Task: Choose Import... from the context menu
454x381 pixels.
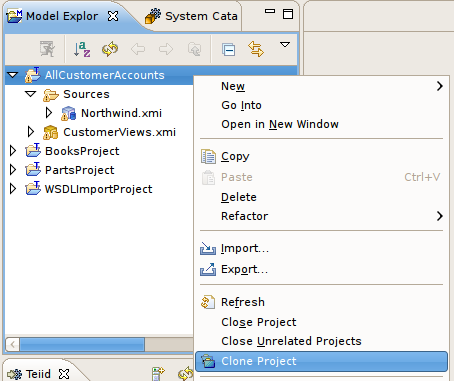Action: [x=321, y=248]
